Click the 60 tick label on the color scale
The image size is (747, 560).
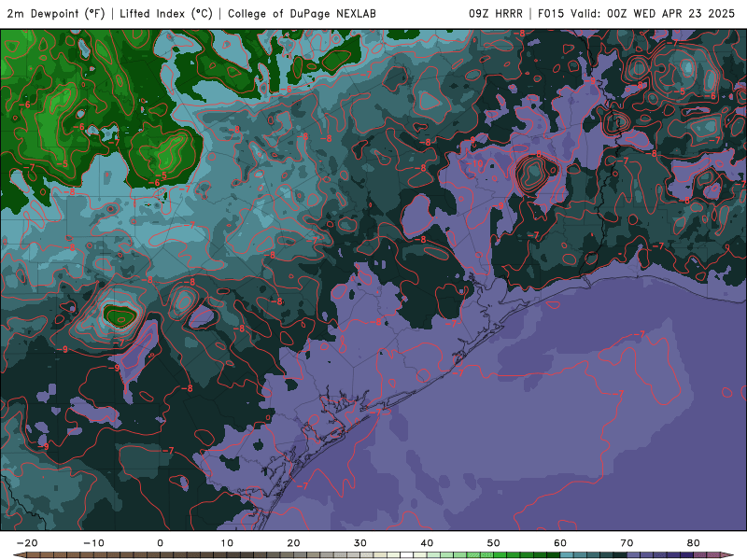(x=560, y=543)
